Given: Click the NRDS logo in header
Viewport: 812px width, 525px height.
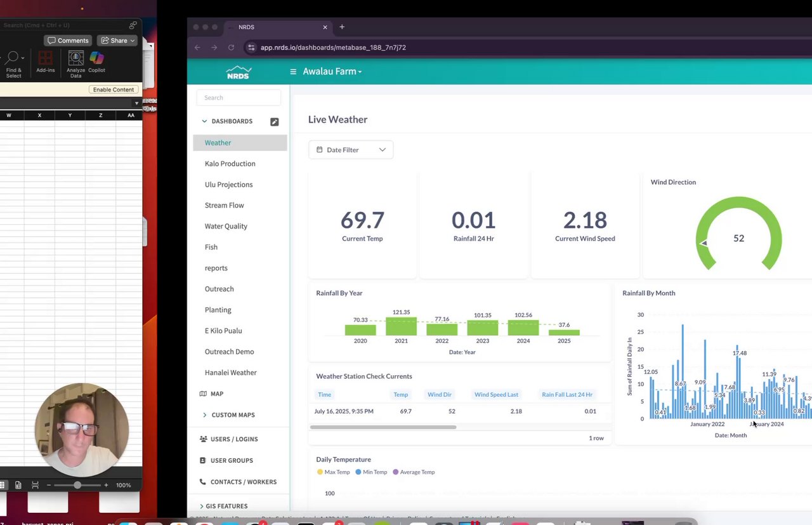Looking at the screenshot, I should pyautogui.click(x=239, y=72).
